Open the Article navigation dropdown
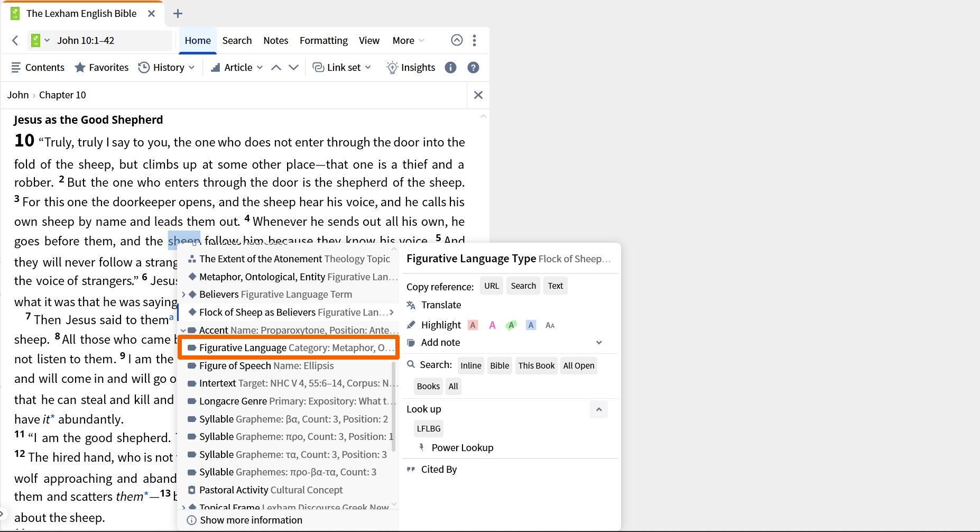The image size is (980, 532). click(x=237, y=67)
